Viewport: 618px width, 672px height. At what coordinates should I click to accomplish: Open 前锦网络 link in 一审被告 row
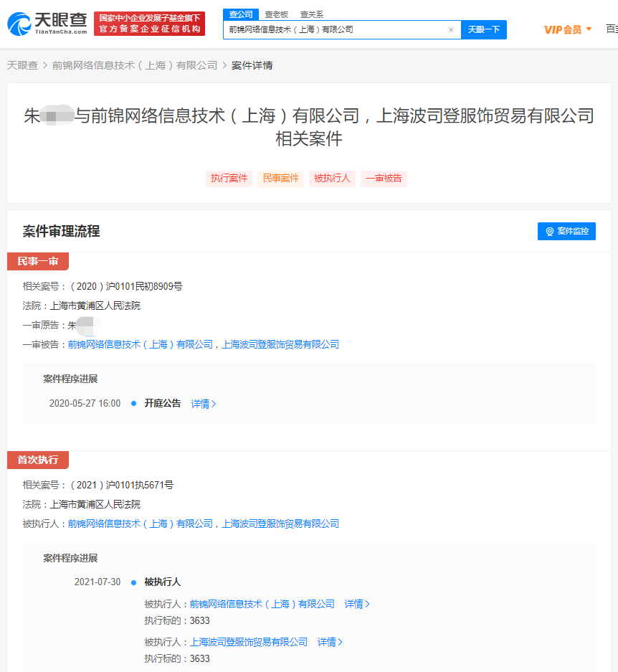pos(140,344)
